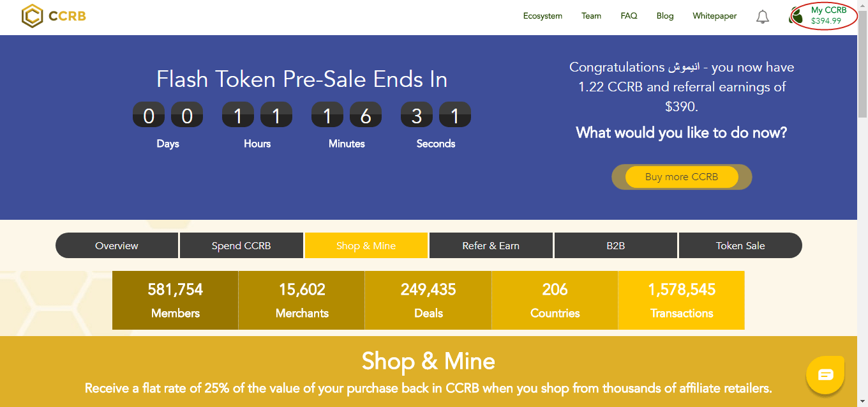868x407 pixels.
Task: Open the Whitepaper link
Action: coord(715,16)
